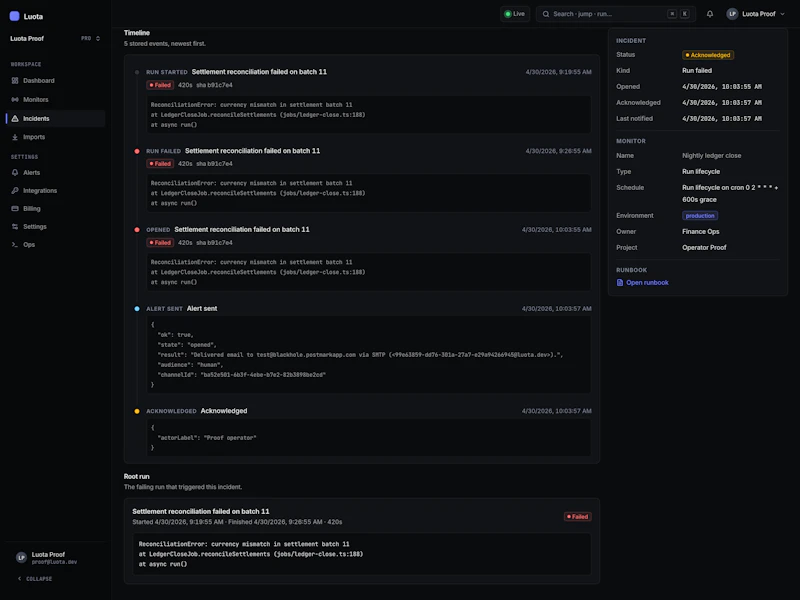Click the LP avatar in top bar
Viewport: 800px width, 600px height.
(732, 14)
